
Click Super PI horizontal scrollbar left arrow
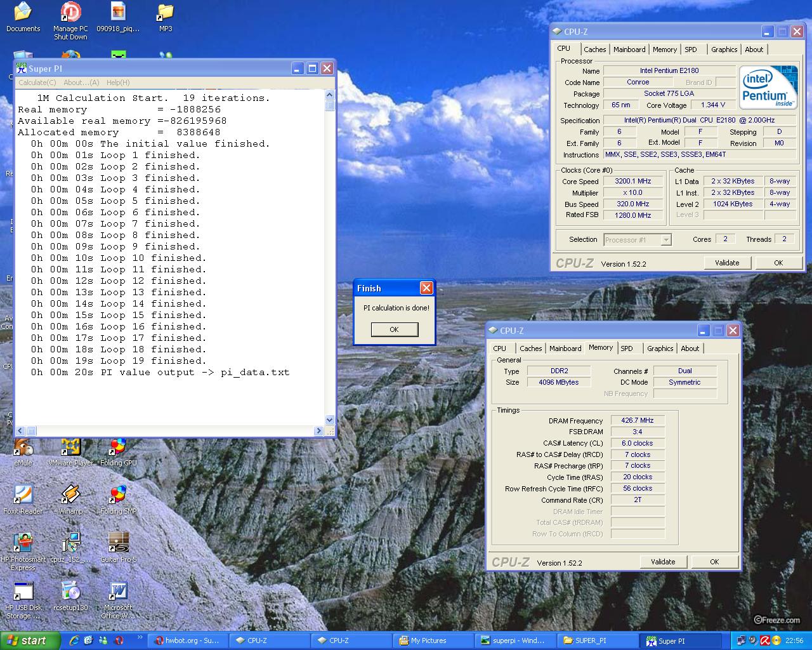pos(20,430)
